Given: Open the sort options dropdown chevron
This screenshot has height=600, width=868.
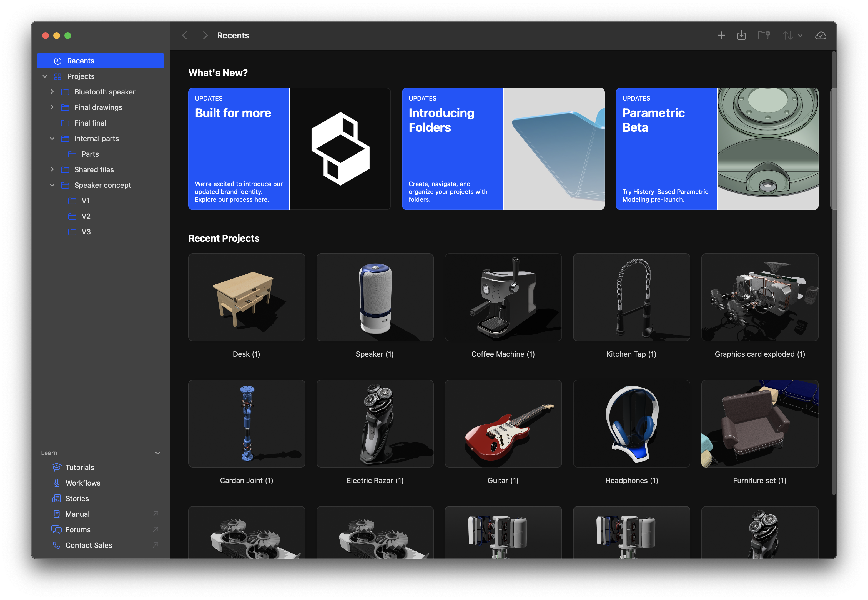Looking at the screenshot, I should pos(800,36).
